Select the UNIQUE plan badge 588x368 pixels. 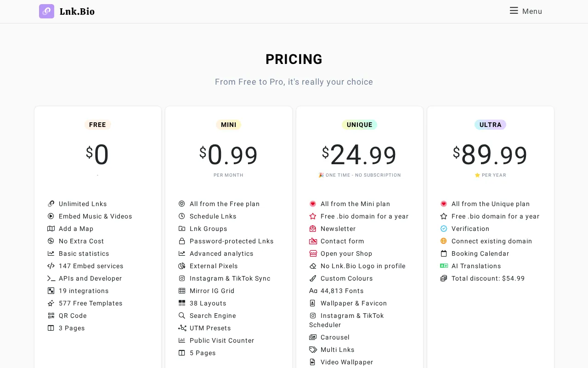pos(360,125)
